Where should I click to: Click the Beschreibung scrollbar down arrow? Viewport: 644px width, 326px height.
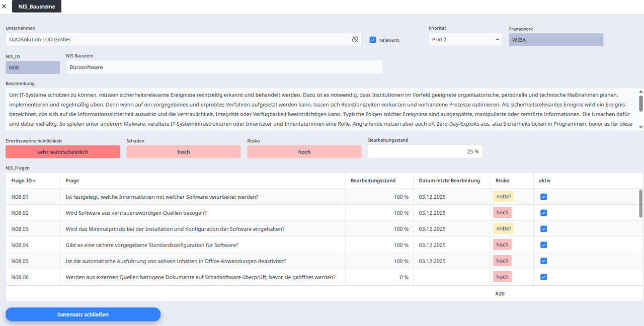641,127
